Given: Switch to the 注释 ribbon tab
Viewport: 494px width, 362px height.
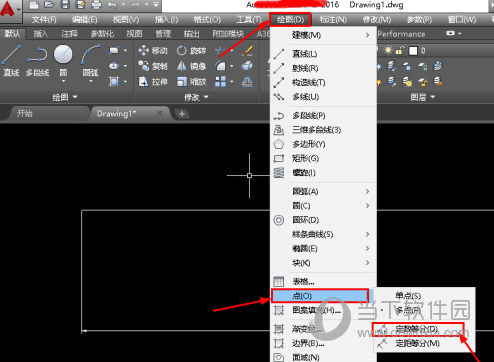Looking at the screenshot, I should (x=69, y=34).
